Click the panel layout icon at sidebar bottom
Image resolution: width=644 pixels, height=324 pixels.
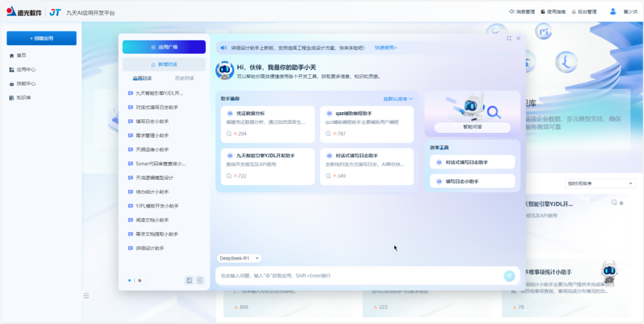tap(189, 280)
